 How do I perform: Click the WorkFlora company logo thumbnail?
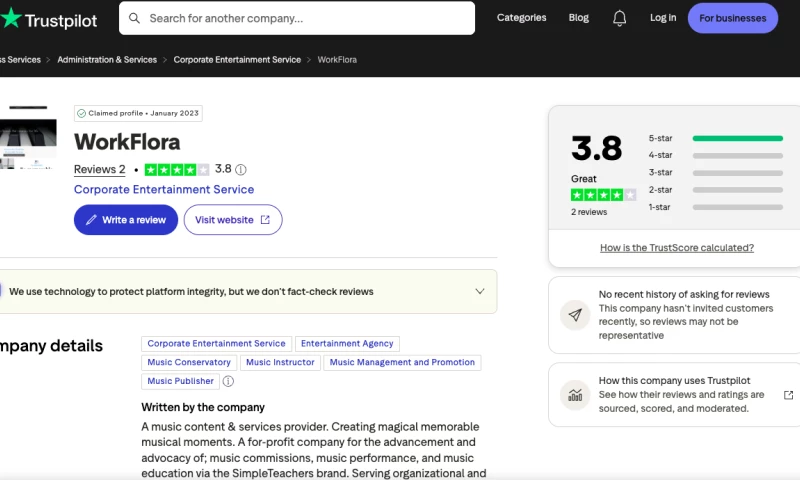(28, 137)
